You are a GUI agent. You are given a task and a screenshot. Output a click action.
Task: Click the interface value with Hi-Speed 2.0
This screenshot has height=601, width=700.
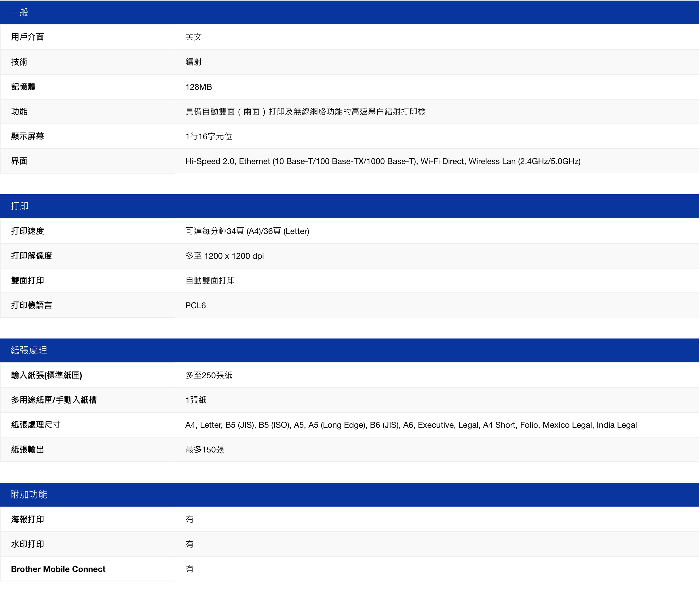coord(383,161)
